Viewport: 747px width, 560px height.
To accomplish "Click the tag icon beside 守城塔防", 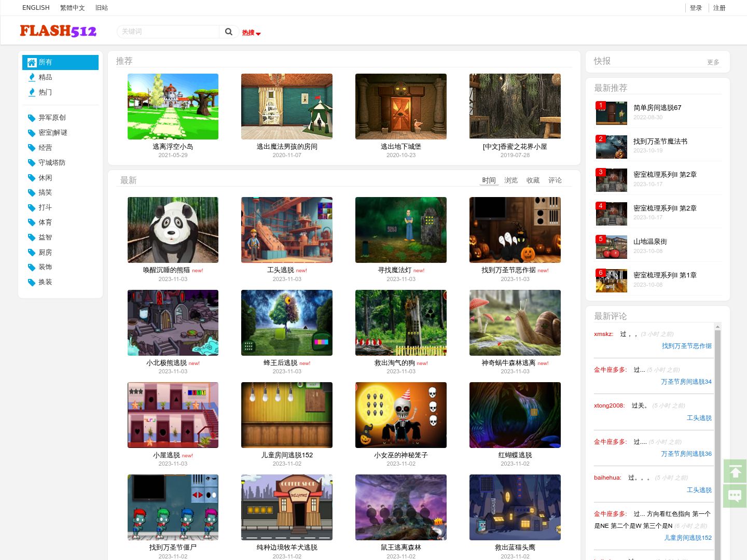I will click(32, 163).
